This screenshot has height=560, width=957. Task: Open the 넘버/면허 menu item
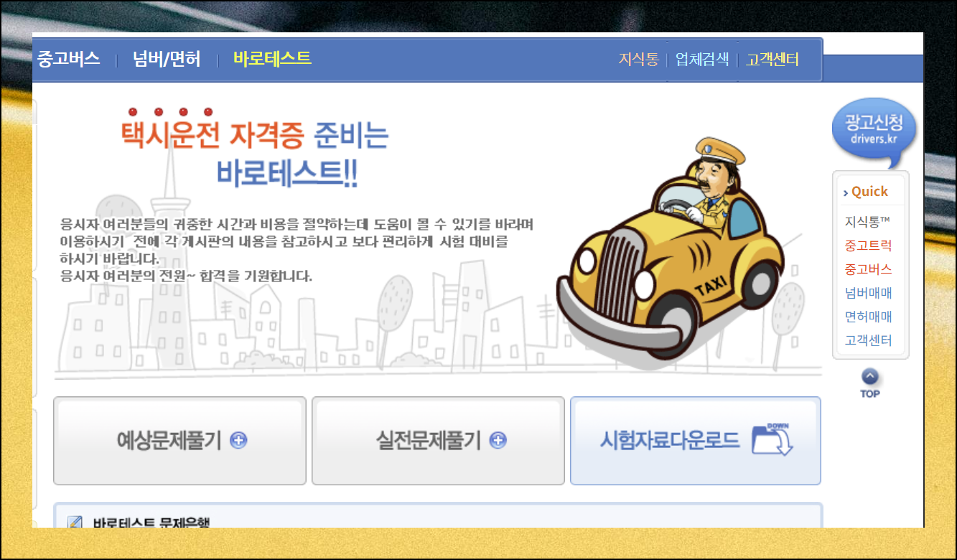pos(167,59)
